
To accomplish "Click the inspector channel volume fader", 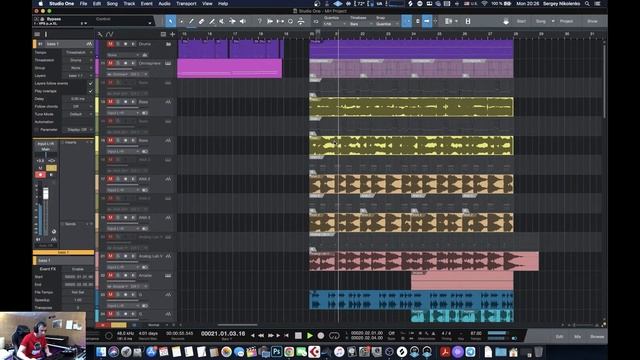I will (x=45, y=194).
